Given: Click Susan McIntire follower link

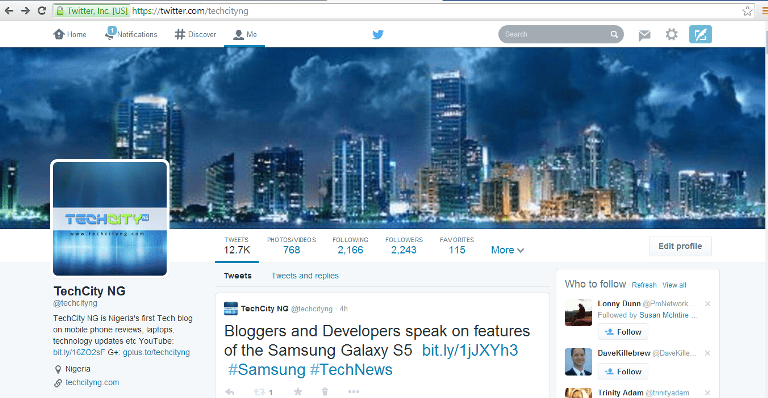Looking at the screenshot, I should click(664, 315).
